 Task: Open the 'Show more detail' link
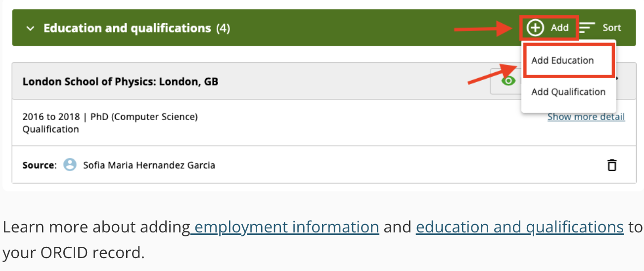click(586, 117)
